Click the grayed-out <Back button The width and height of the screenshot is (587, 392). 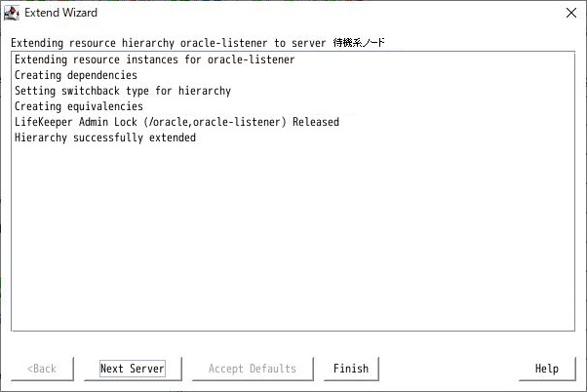42,369
